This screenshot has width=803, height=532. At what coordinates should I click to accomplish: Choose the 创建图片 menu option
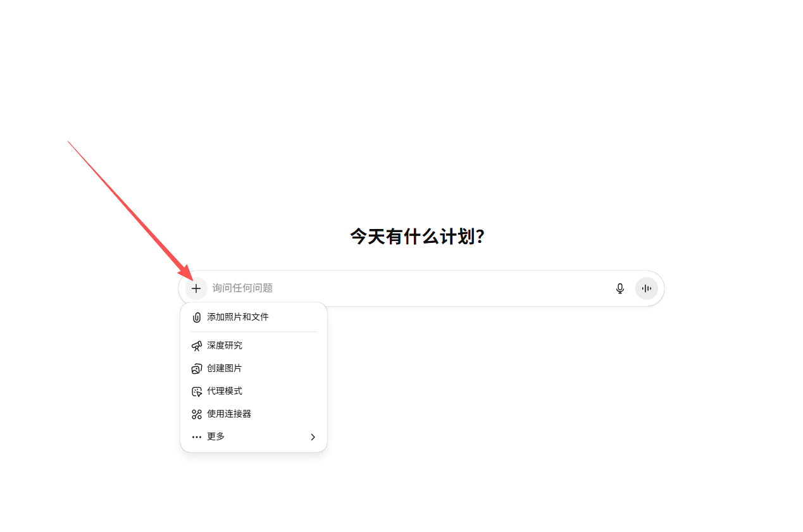pyautogui.click(x=225, y=368)
